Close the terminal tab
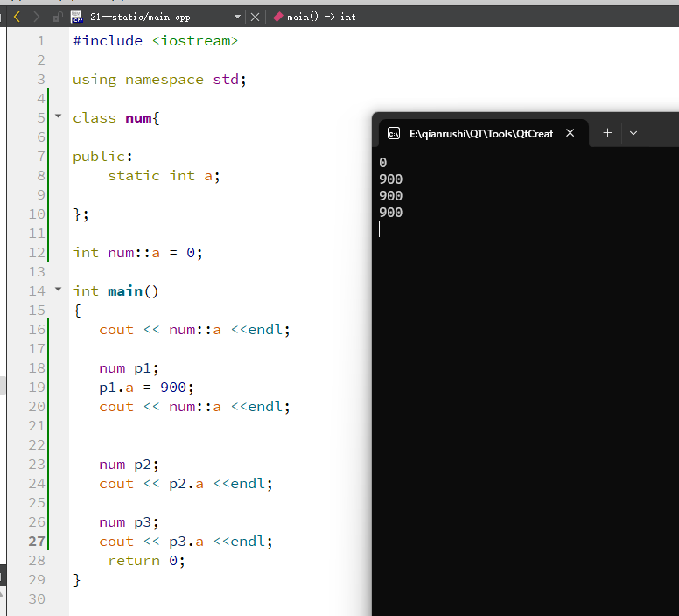Viewport: 679px width, 616px height. pyautogui.click(x=570, y=133)
